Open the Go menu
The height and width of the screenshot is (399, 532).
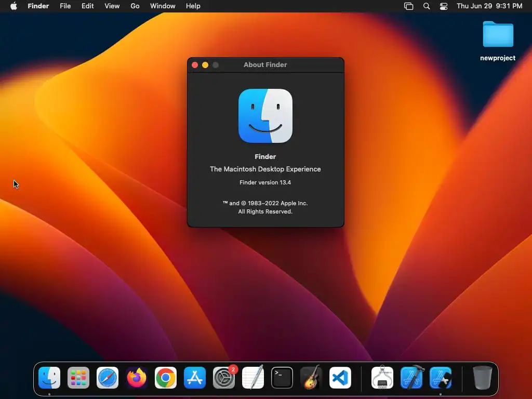tap(135, 6)
